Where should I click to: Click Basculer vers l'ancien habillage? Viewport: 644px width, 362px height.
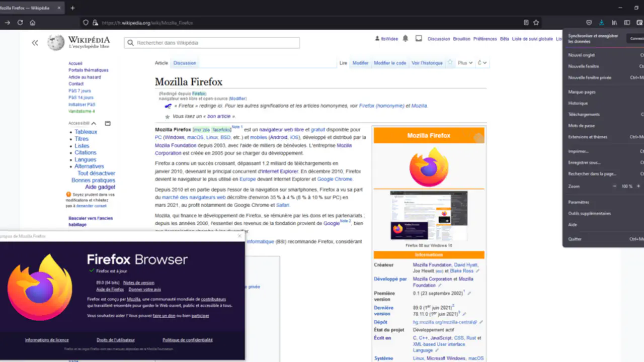click(x=91, y=221)
